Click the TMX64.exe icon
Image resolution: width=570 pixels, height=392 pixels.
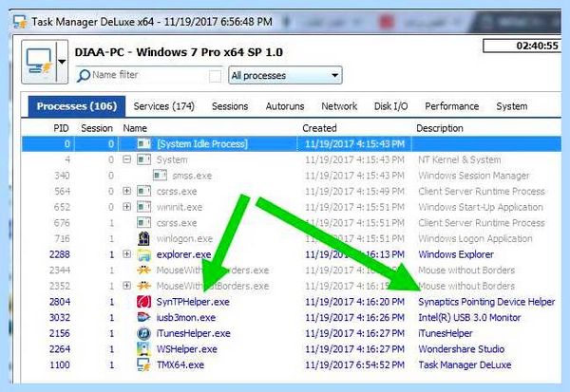[143, 364]
